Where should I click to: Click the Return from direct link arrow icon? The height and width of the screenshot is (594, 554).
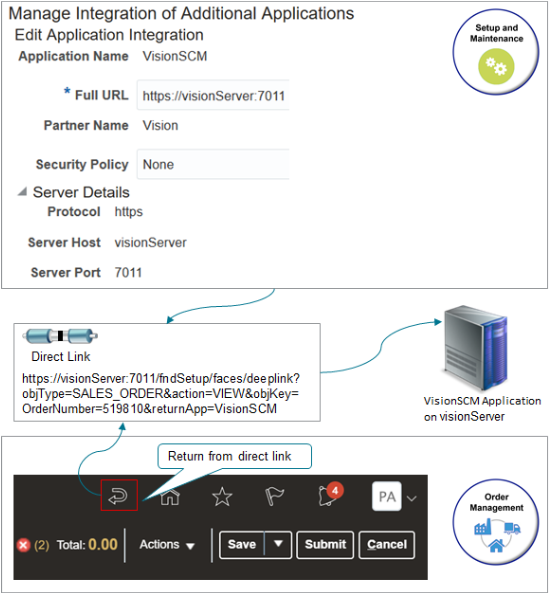119,496
